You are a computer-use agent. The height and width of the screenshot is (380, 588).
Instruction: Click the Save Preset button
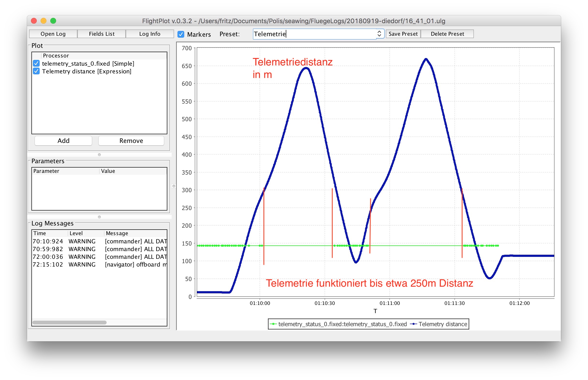(403, 34)
